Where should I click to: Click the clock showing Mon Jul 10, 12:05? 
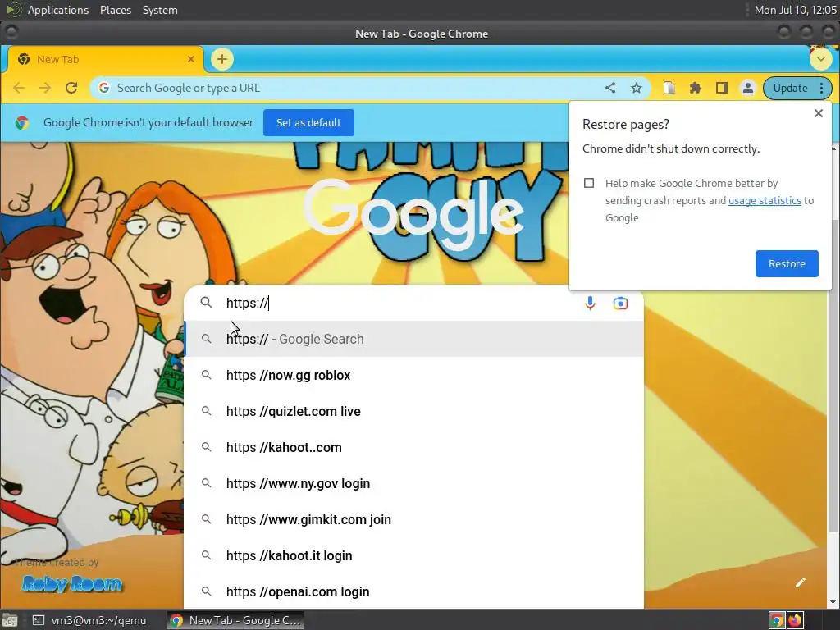(796, 10)
